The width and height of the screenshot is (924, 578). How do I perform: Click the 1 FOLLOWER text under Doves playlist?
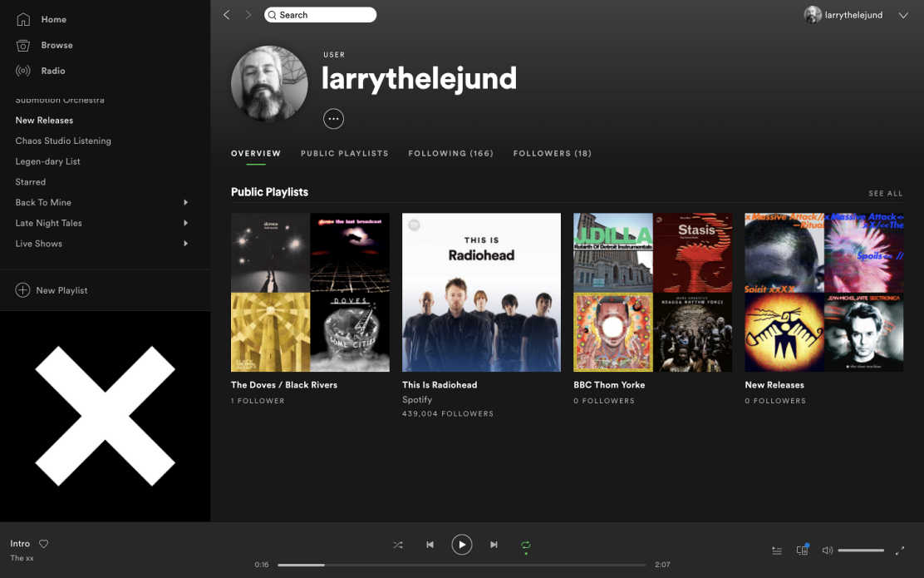click(x=258, y=401)
